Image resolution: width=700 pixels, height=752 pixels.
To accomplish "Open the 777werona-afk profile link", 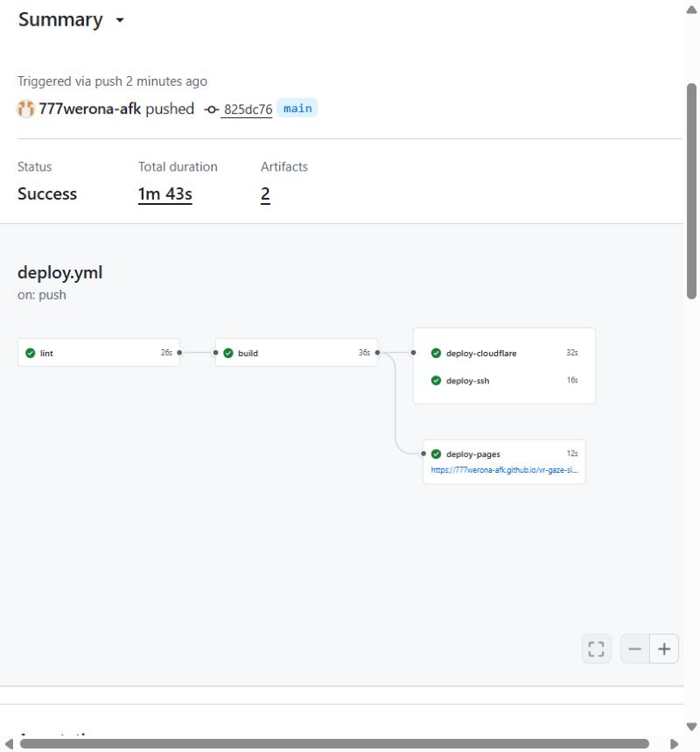I will tap(89, 109).
